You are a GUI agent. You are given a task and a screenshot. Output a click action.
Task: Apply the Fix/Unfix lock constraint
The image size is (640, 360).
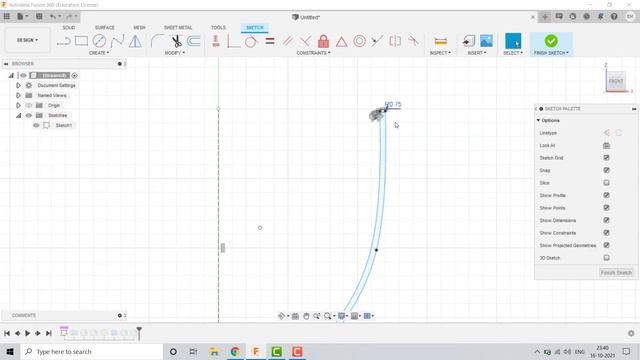(x=323, y=41)
